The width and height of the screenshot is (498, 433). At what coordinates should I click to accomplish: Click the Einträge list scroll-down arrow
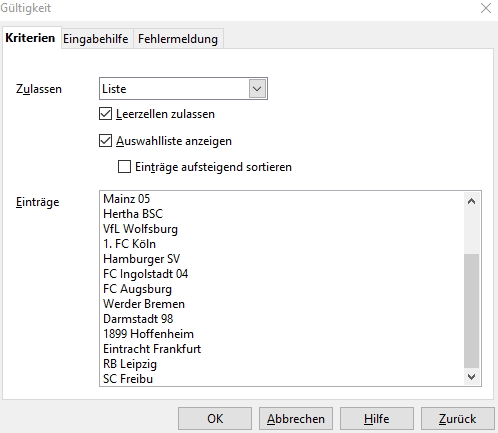(x=471, y=377)
